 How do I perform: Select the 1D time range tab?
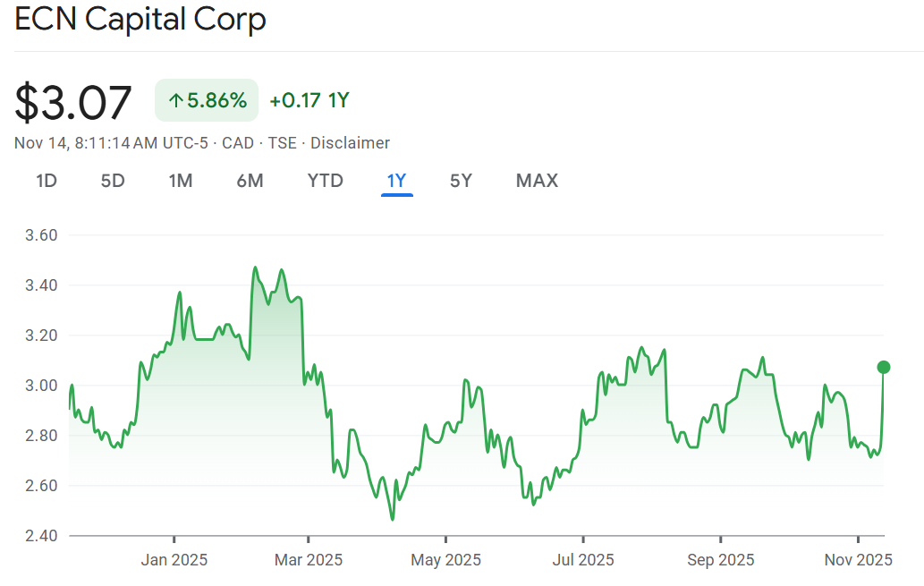pos(47,181)
